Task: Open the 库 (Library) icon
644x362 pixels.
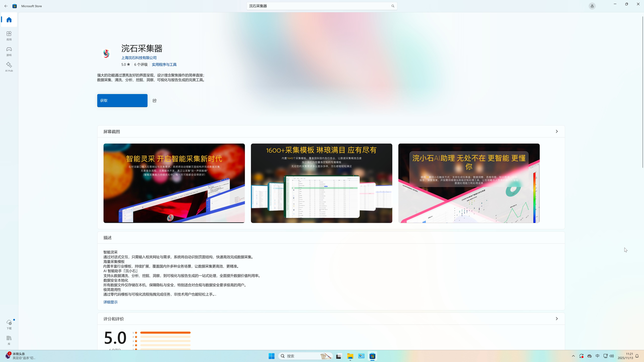Action: tap(9, 340)
